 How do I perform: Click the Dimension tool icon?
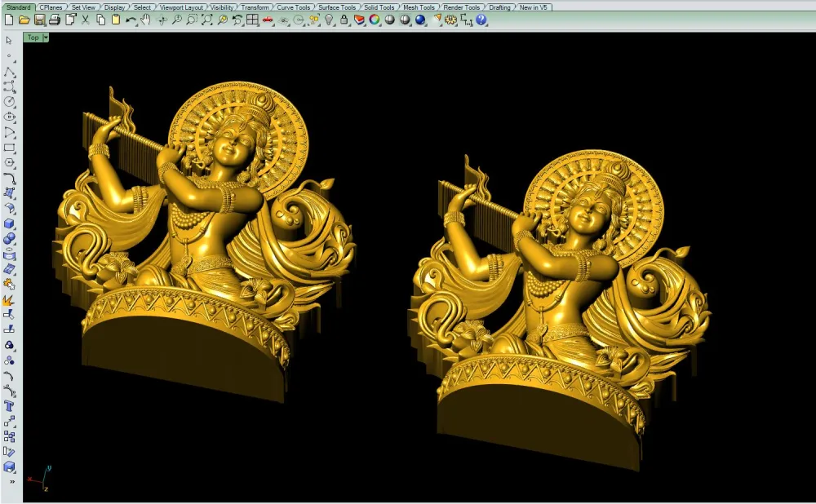click(467, 20)
